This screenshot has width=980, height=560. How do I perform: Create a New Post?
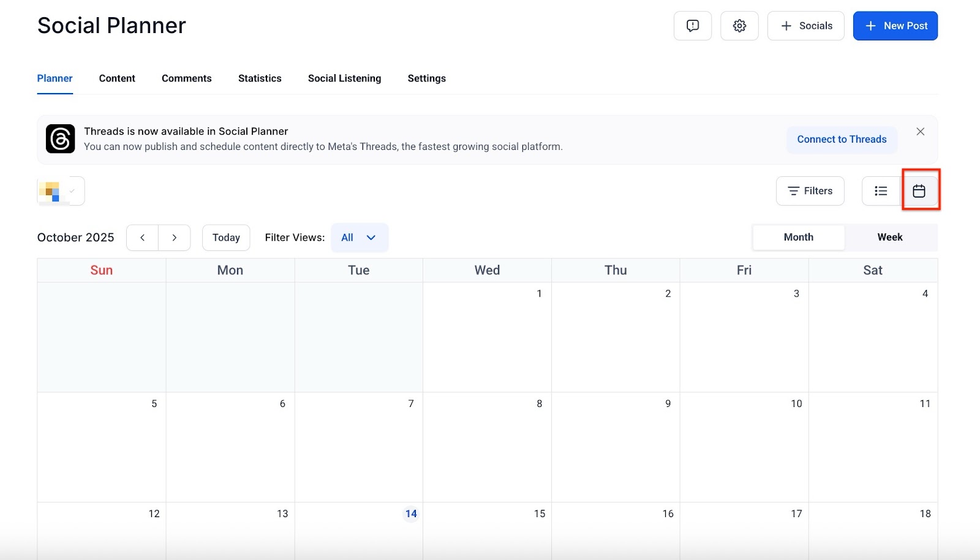pos(895,26)
